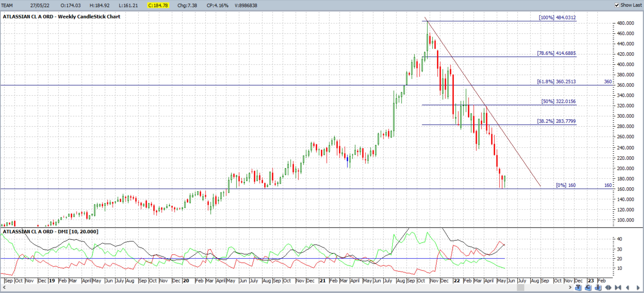Click the horizontal scrollbar right arrow

(x=570, y=287)
